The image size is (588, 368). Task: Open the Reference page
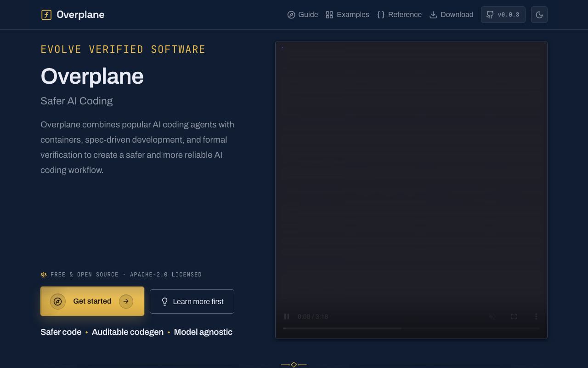pyautogui.click(x=399, y=15)
